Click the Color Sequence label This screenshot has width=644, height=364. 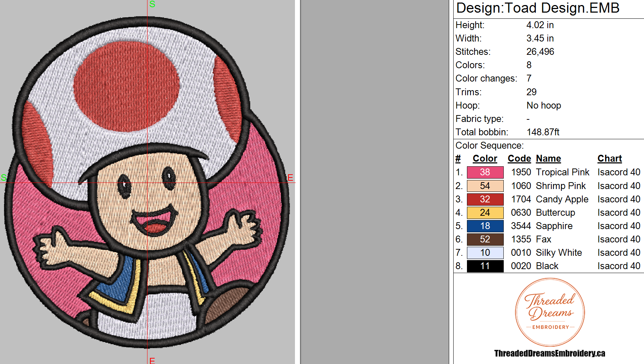(x=489, y=145)
